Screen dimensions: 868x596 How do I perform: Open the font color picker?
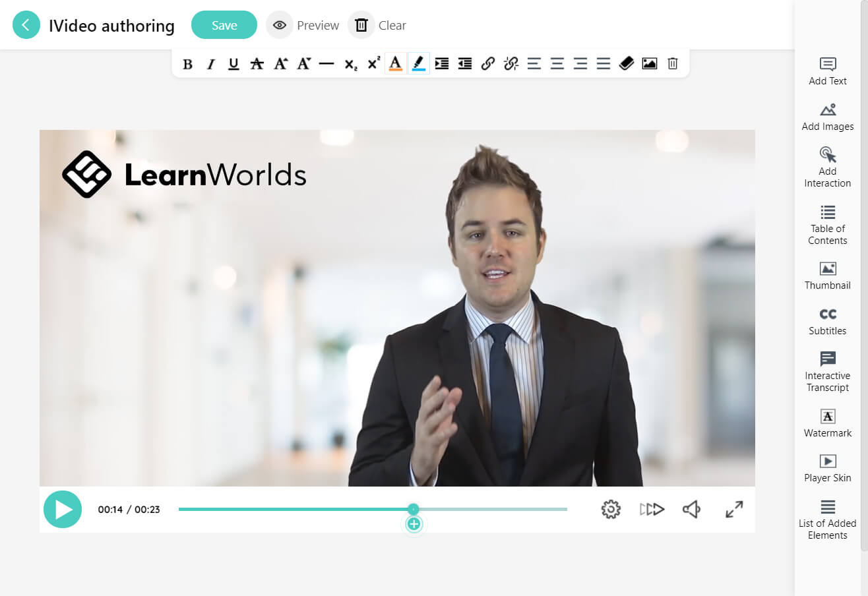[x=395, y=63]
